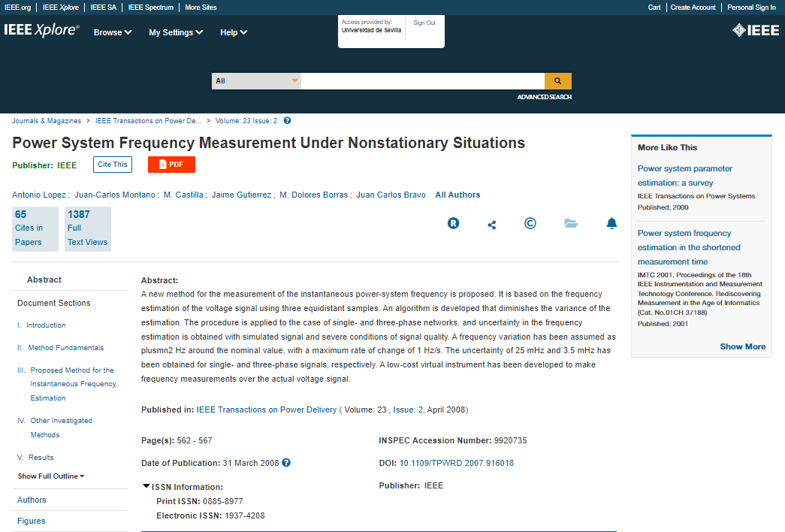Collapse the ISSN Information section

146,487
